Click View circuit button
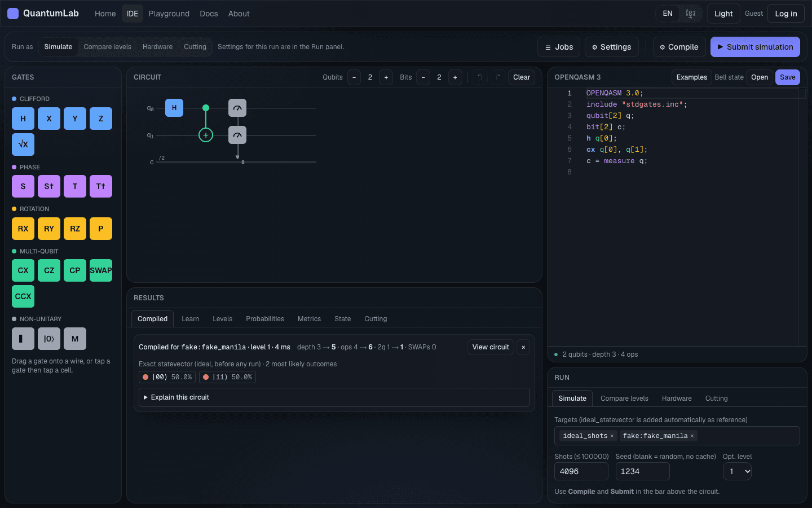The width and height of the screenshot is (812, 508). (491, 347)
